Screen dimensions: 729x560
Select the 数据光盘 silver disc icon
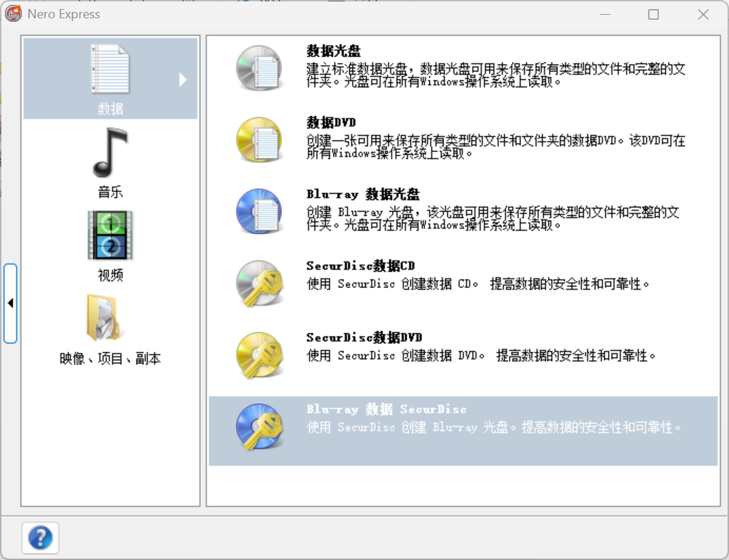click(x=258, y=68)
